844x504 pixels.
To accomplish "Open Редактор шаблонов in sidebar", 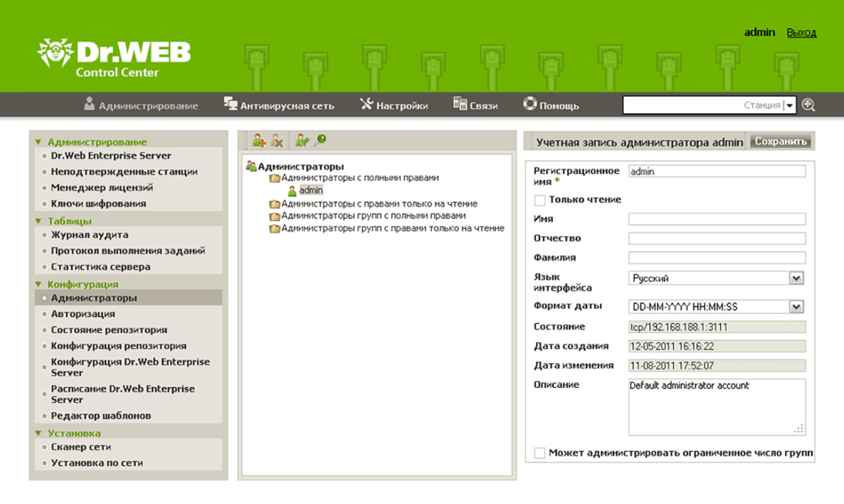I will [x=101, y=416].
